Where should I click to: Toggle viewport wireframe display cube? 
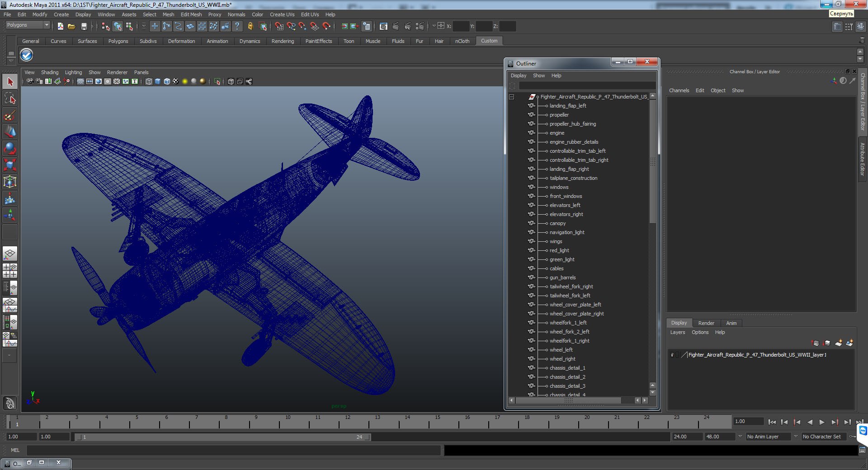pyautogui.click(x=149, y=81)
